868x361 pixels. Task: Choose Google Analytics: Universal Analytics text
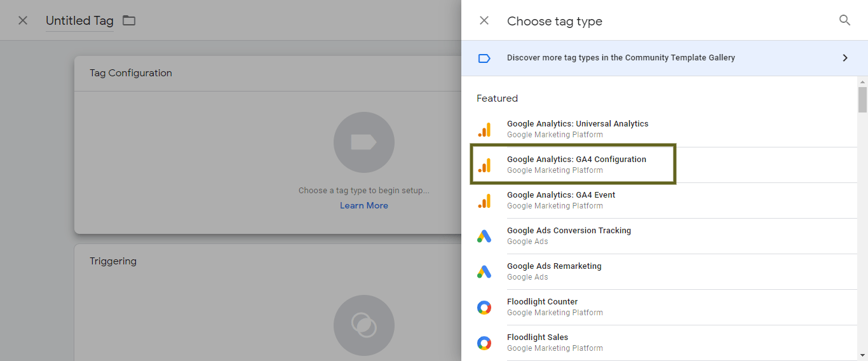pos(578,124)
